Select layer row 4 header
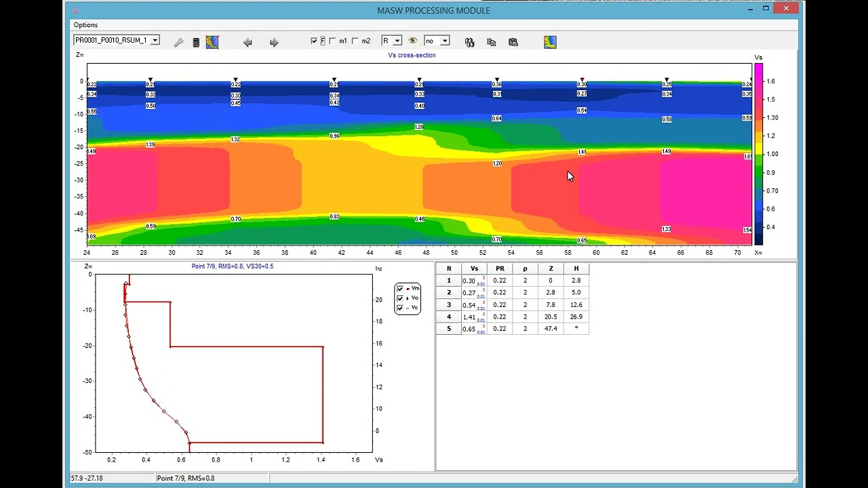 click(x=448, y=317)
